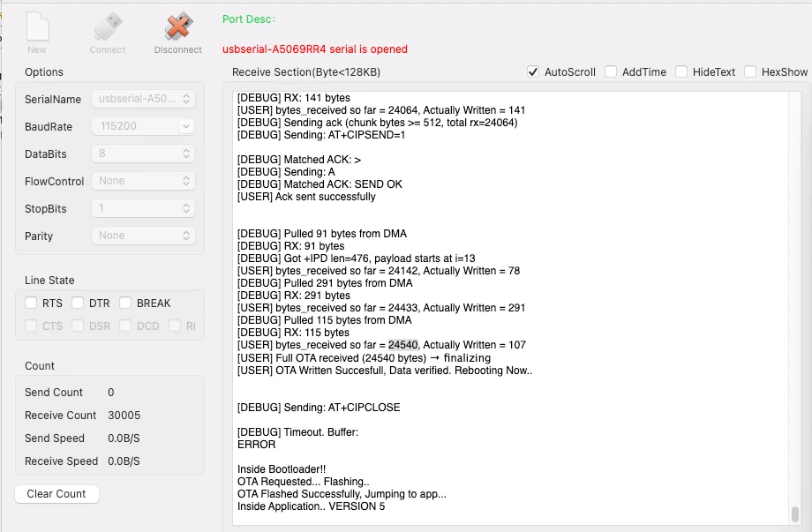Click the Clear Count button
Viewport: 812px width, 532px height.
[56, 494]
